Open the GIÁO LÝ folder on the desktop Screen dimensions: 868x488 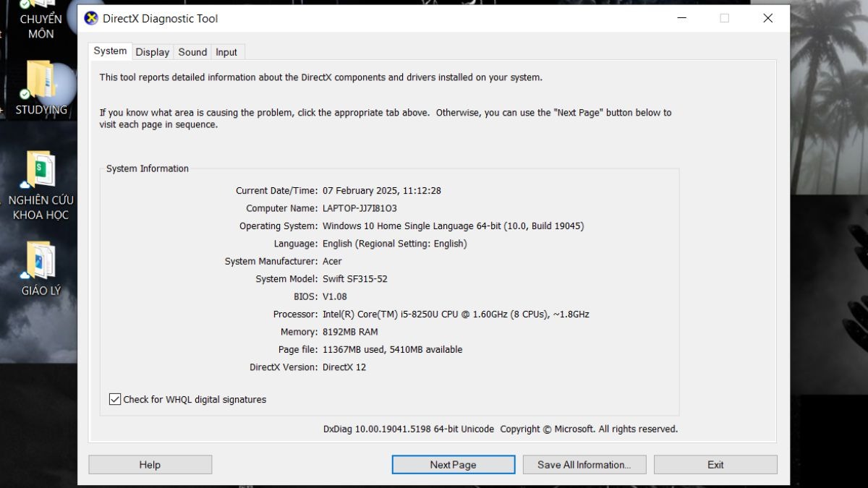41,269
